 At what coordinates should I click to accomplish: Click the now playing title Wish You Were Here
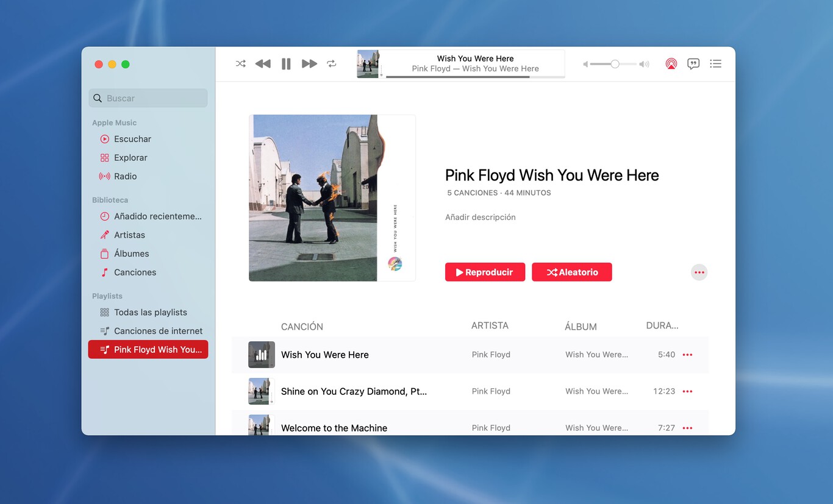click(x=476, y=59)
